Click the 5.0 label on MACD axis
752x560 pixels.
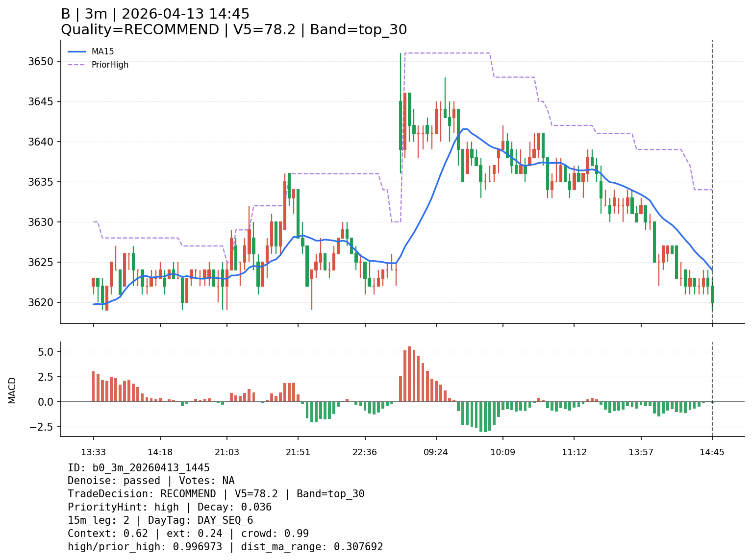(x=47, y=352)
